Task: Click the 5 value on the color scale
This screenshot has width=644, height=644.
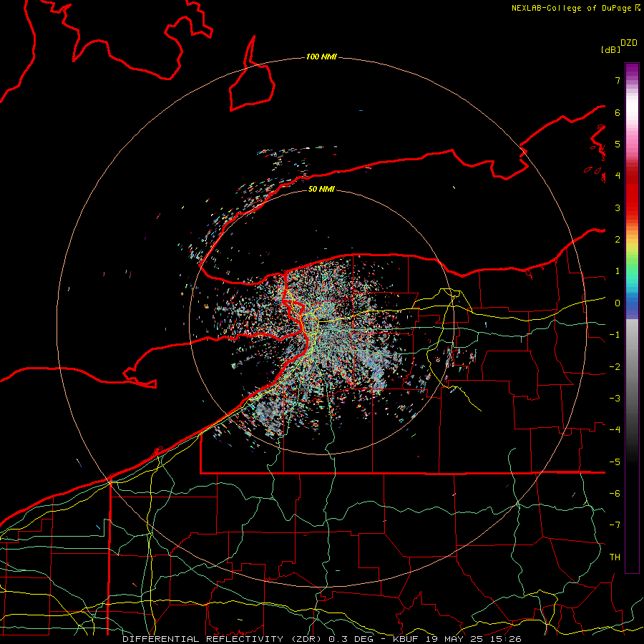Action: click(618, 144)
